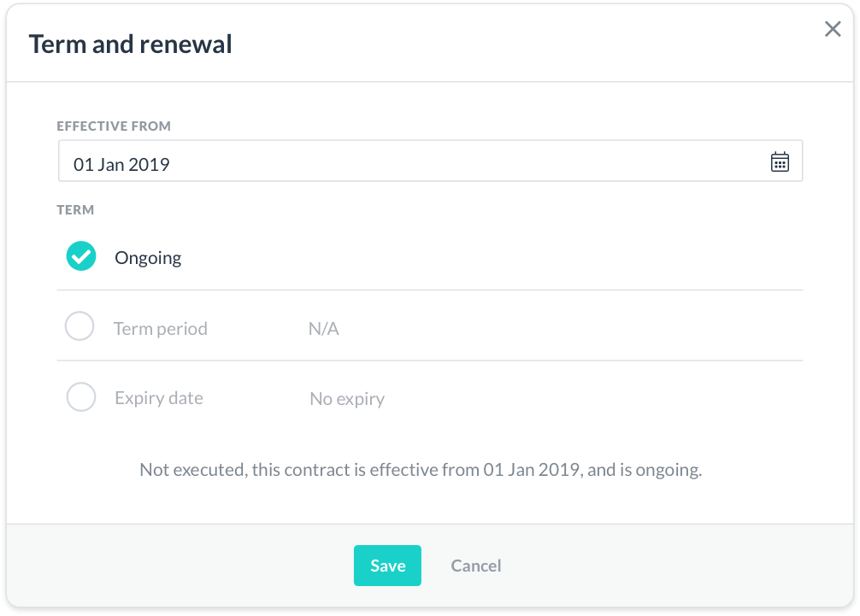Cancel the term and renewal changes
This screenshot has height=616, width=860.
(475, 566)
